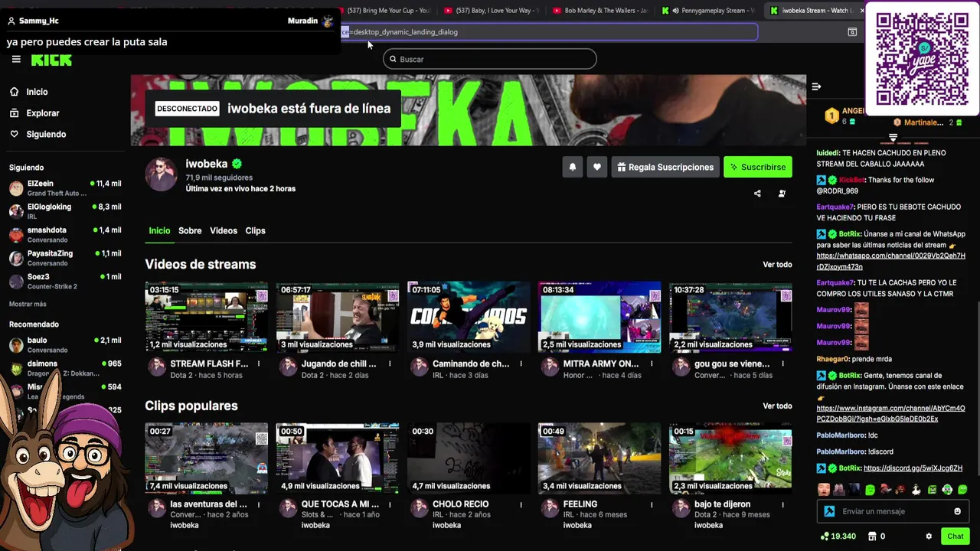Open the CHOLO RECIO clip thumbnail
This screenshot has height=551, width=980.
[469, 458]
